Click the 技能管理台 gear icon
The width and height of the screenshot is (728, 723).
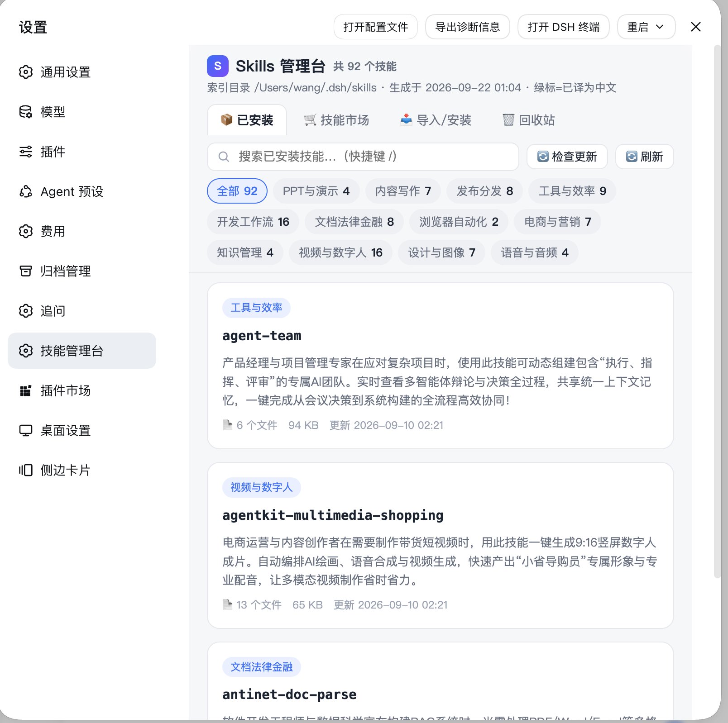(x=26, y=351)
